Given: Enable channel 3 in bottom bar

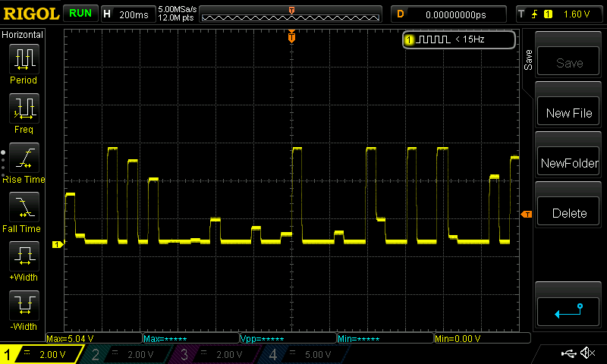Looking at the screenshot, I should click(x=216, y=354).
